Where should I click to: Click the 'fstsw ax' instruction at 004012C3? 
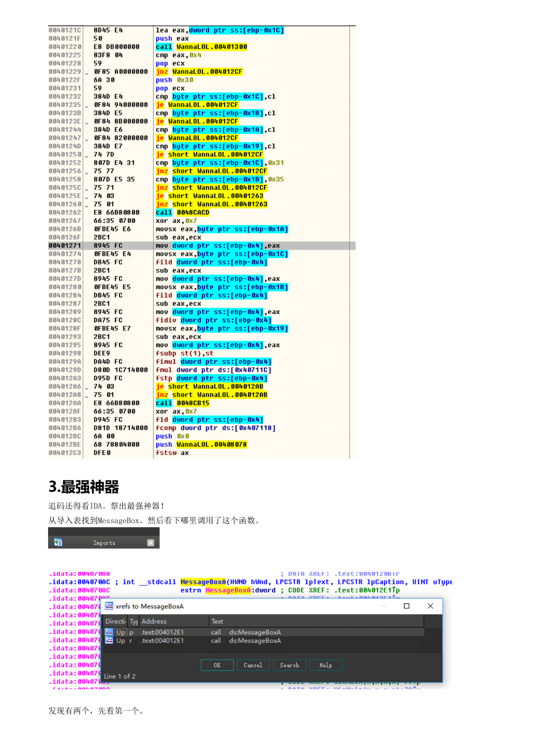point(172,453)
